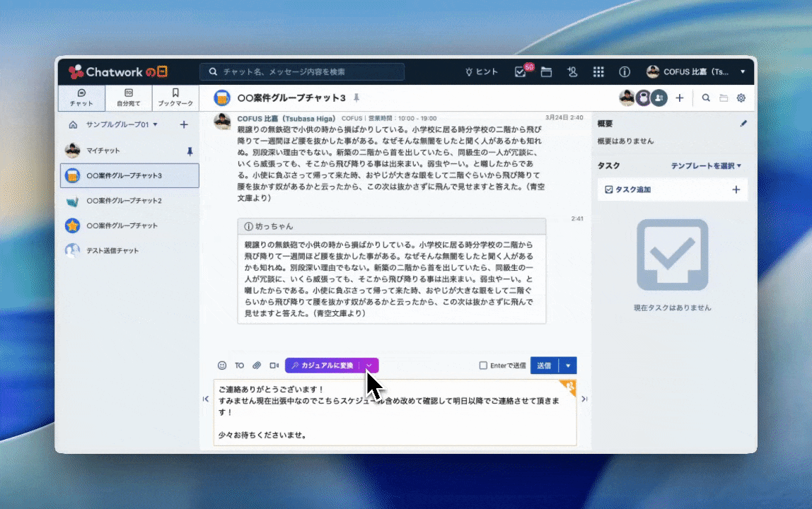Open chat files folder icon

[724, 98]
